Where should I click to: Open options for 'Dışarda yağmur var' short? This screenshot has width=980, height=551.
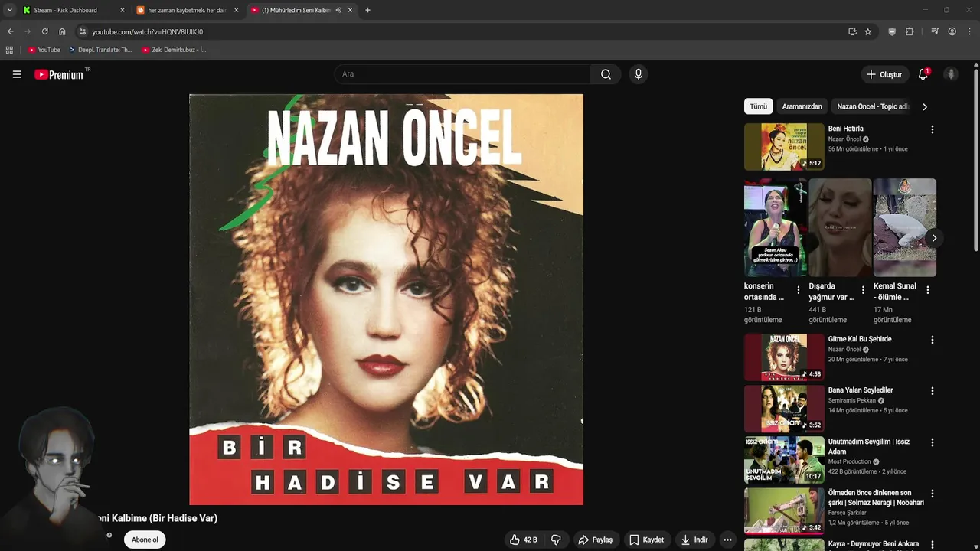(863, 290)
